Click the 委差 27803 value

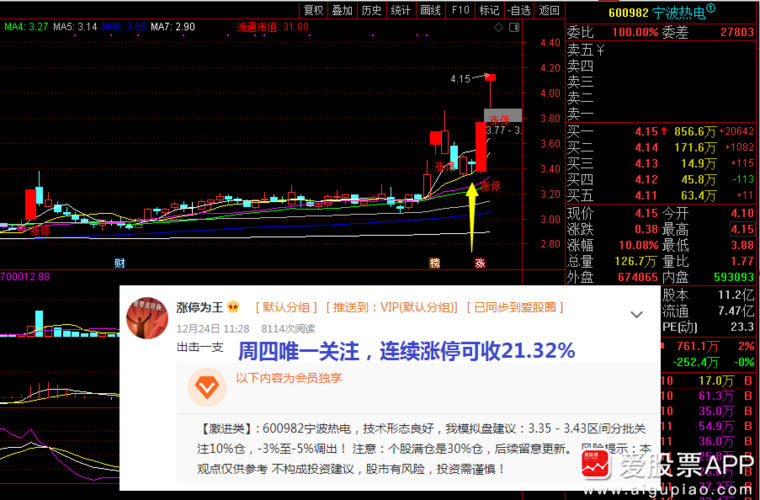(737, 32)
